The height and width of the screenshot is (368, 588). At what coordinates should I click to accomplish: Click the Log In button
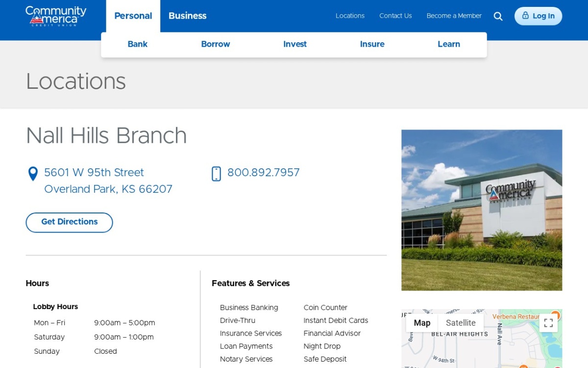point(538,16)
